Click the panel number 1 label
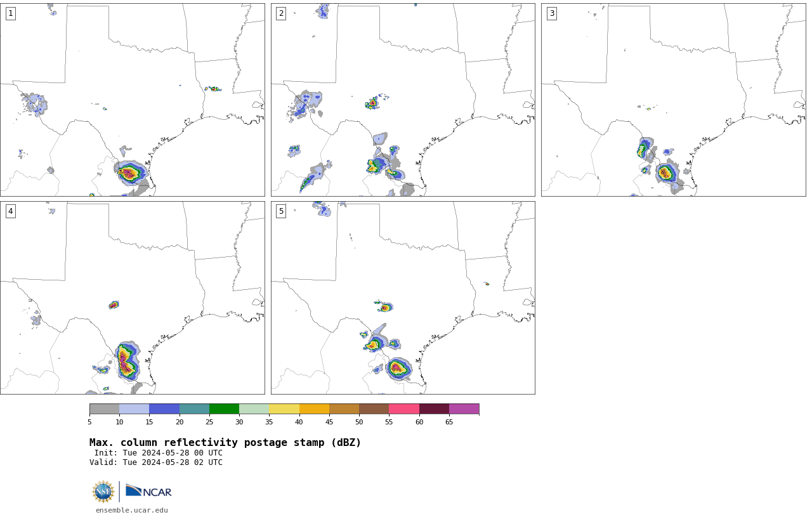812x517 pixels. [10, 13]
